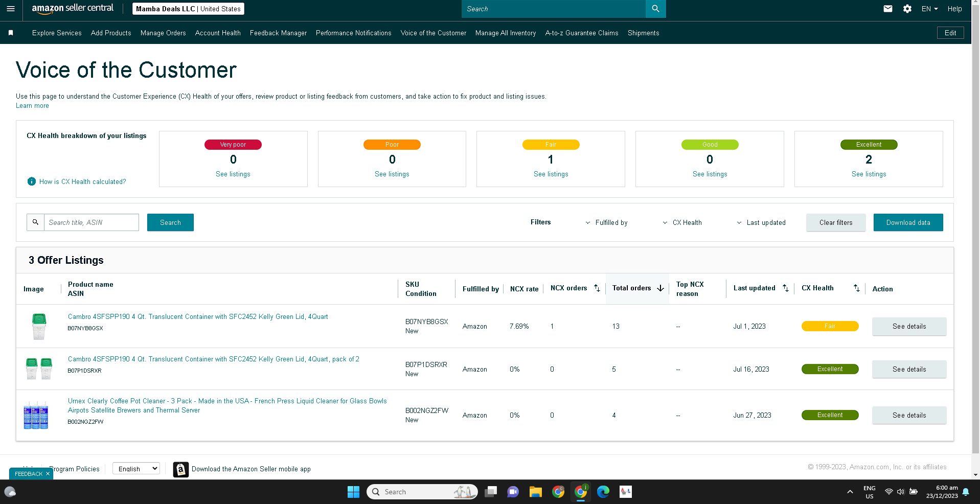Click the Cambro pack of 2 thumbnail

pyautogui.click(x=39, y=369)
